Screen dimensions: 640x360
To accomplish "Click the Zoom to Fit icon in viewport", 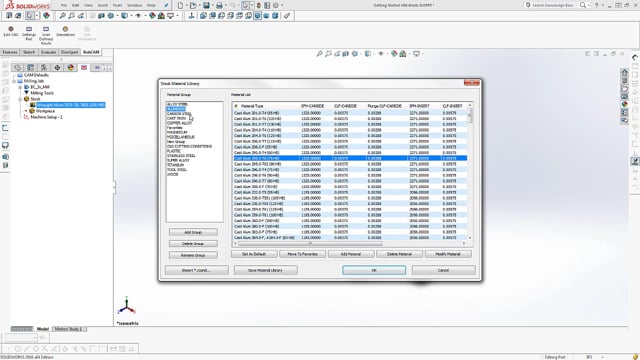I will [x=320, y=53].
